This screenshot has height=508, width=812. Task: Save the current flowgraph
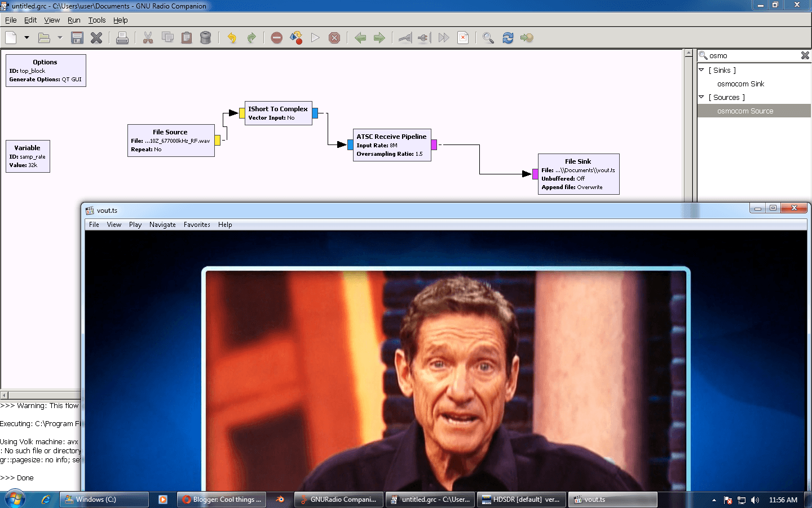77,37
